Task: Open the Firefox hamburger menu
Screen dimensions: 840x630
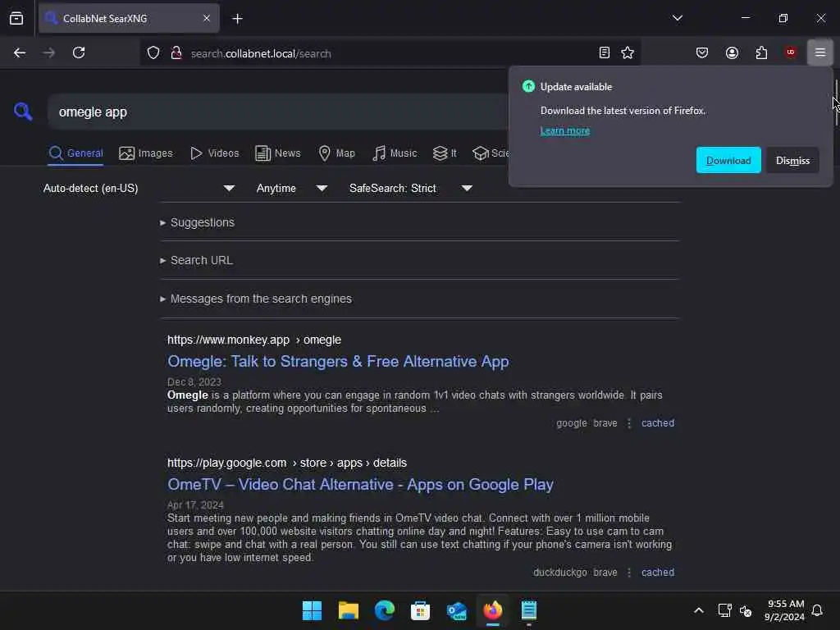Action: (820, 52)
